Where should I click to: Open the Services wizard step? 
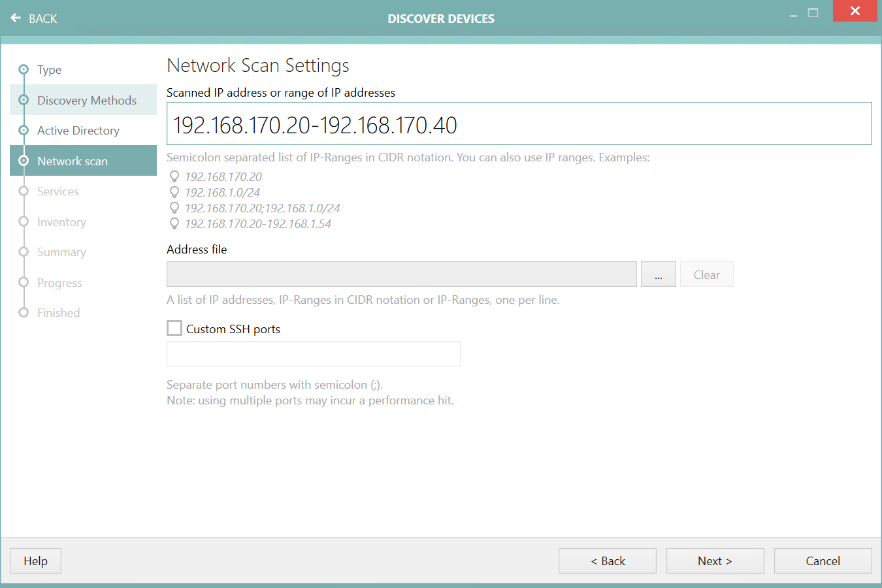coord(57,191)
